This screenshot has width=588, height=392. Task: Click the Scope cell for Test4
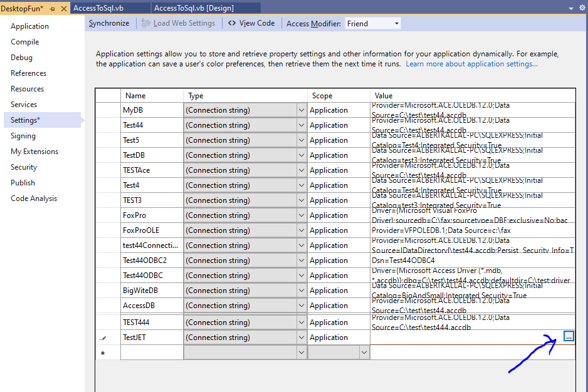click(339, 185)
